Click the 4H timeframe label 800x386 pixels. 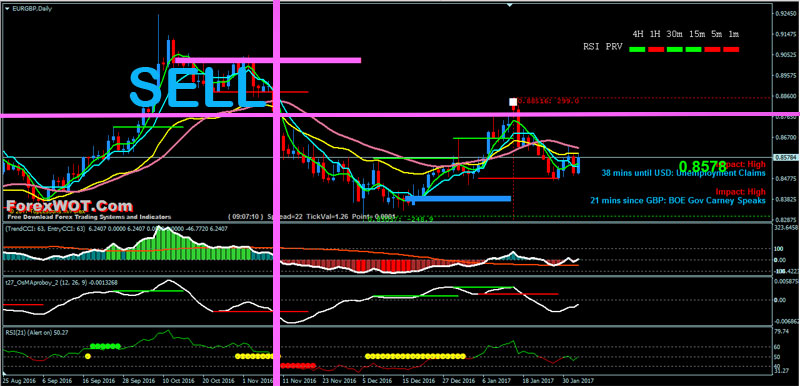point(638,34)
